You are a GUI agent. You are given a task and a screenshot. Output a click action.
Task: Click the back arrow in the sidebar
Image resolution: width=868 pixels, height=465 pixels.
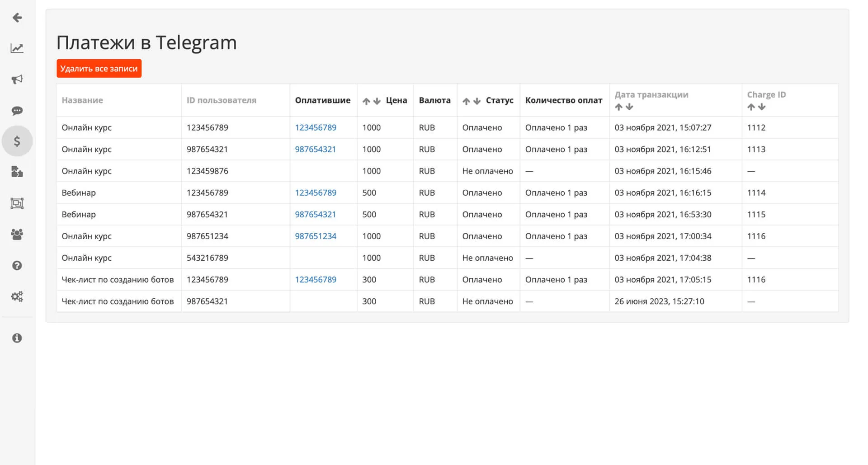point(17,18)
